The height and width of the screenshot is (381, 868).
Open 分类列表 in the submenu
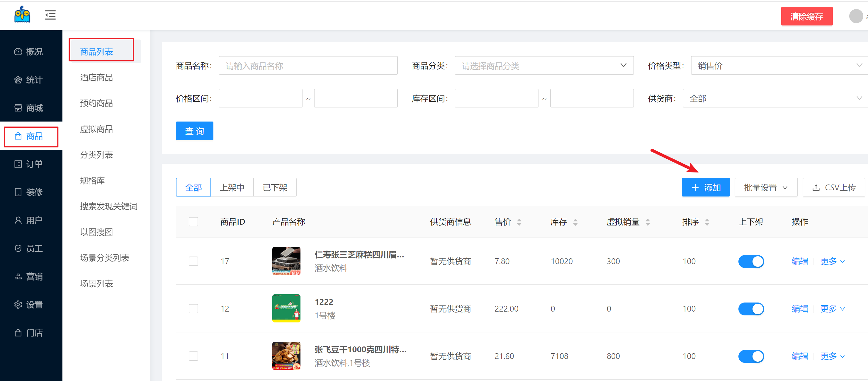point(96,155)
